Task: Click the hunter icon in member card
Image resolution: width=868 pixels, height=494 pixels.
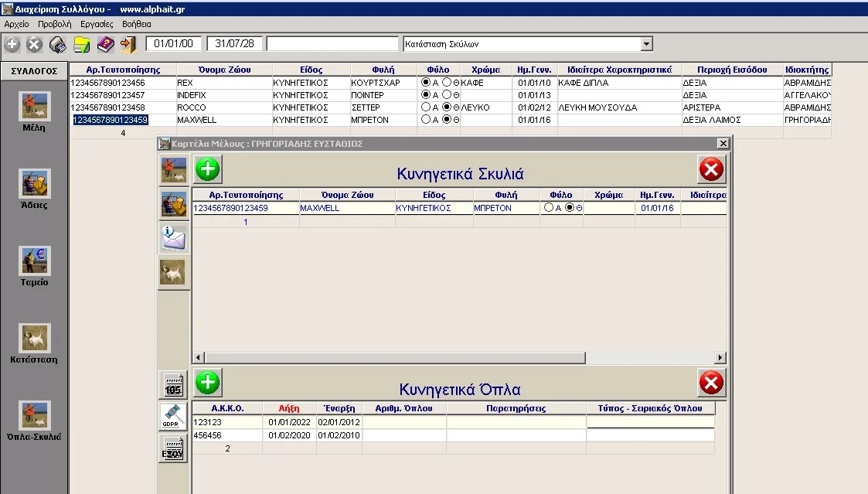Action: pyautogui.click(x=173, y=169)
